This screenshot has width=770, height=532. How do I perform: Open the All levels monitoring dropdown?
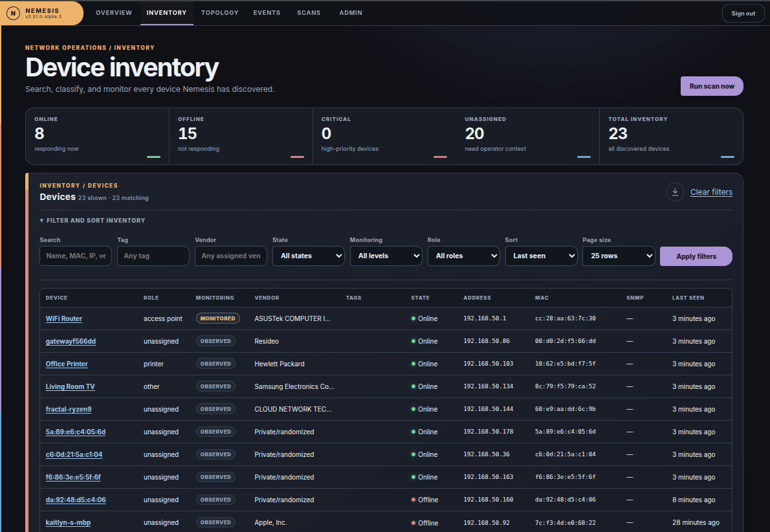[x=386, y=256]
